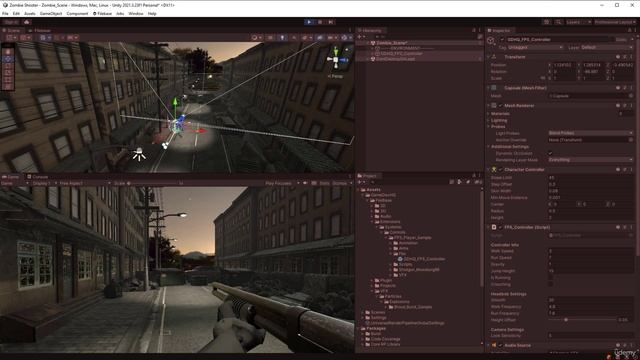Viewport: 640px width, 360px height.
Task: Click the Step frame button
Action: [x=331, y=22]
